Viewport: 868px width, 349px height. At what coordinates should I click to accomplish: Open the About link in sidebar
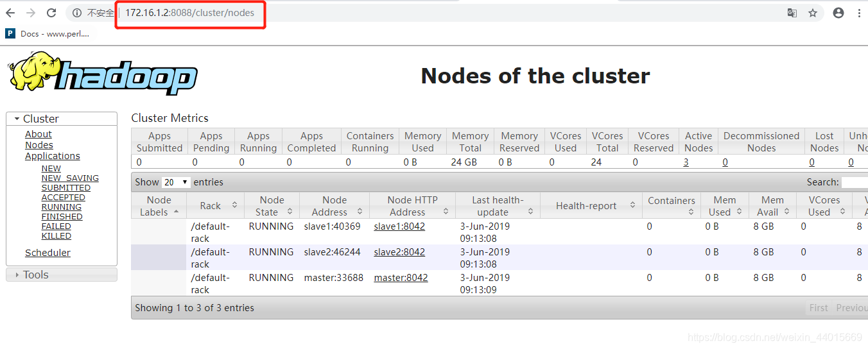39,134
